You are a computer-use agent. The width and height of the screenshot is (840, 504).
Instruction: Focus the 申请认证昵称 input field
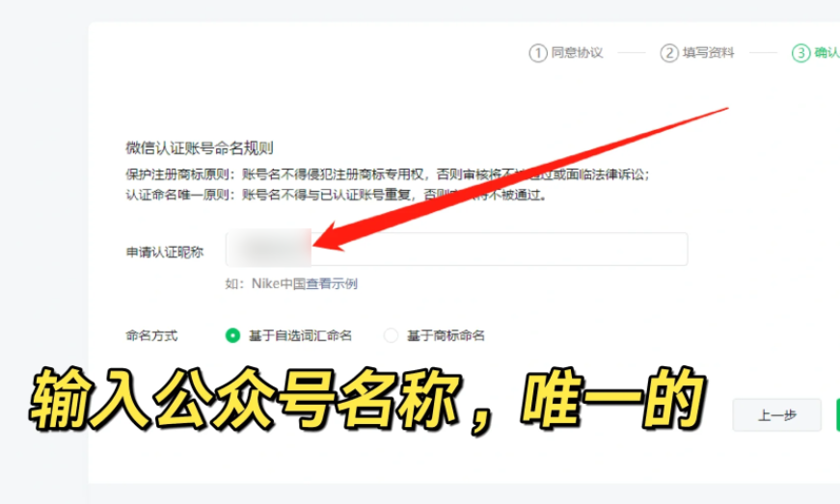point(456,250)
